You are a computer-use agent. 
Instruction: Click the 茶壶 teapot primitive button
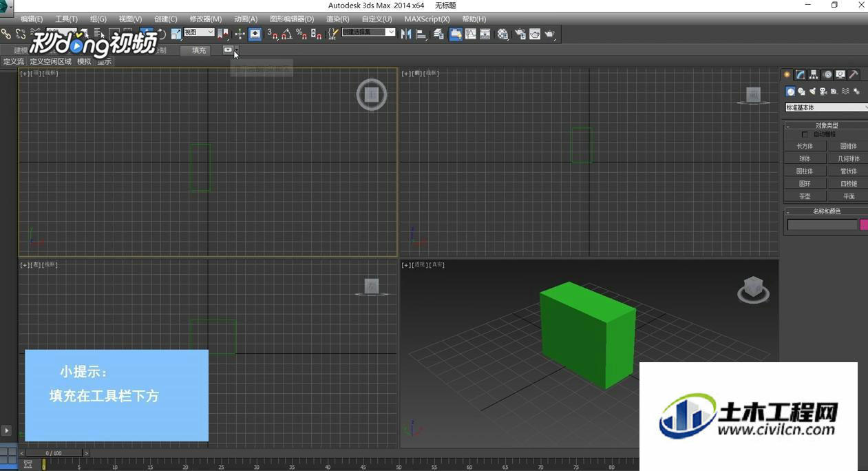pos(805,196)
